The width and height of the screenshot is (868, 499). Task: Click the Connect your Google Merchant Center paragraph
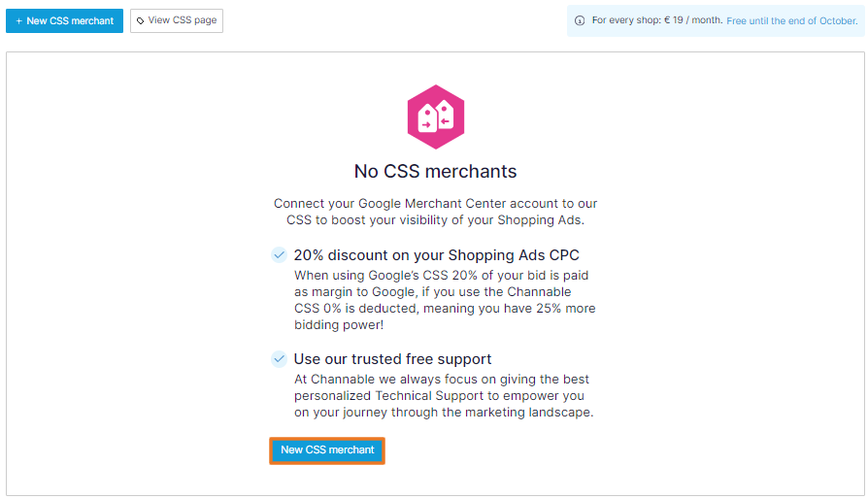[x=435, y=212]
